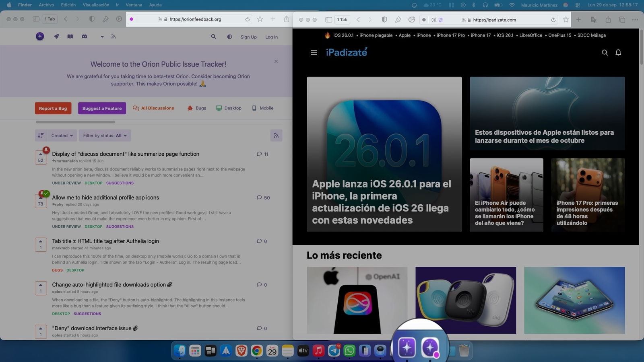
Task: Click the Log In link
Action: pos(271,37)
